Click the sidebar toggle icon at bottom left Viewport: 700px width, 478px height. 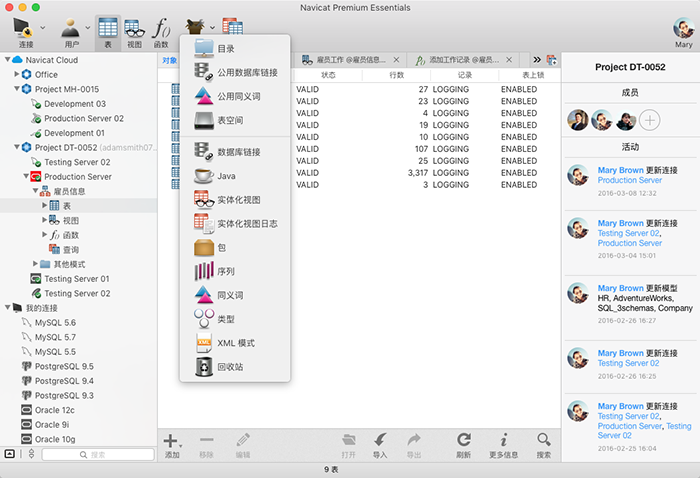(9, 454)
